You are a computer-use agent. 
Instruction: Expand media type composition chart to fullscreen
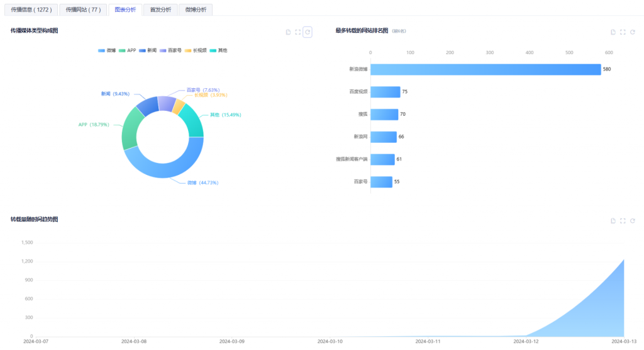click(297, 32)
